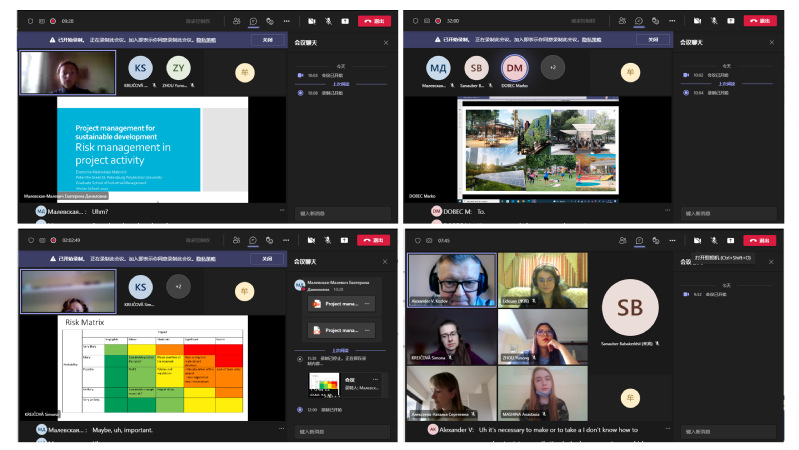This screenshot has height=450, width=799.
Task: Toggle chat panel in Risk Matrix meeting
Action: [x=253, y=241]
